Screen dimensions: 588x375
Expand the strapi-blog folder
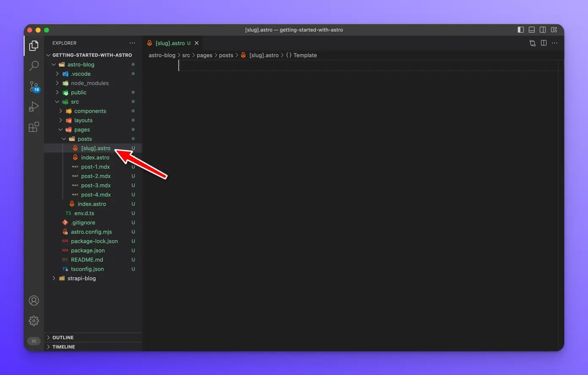point(93,279)
